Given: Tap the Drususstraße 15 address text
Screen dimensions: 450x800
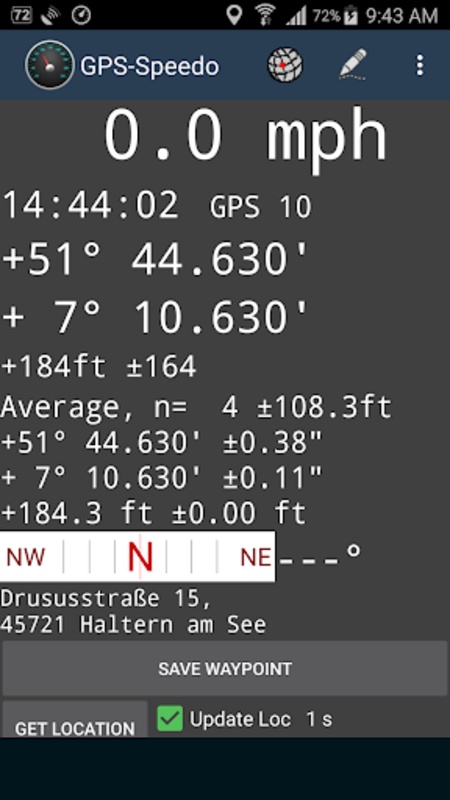Looking at the screenshot, I should click(106, 598).
